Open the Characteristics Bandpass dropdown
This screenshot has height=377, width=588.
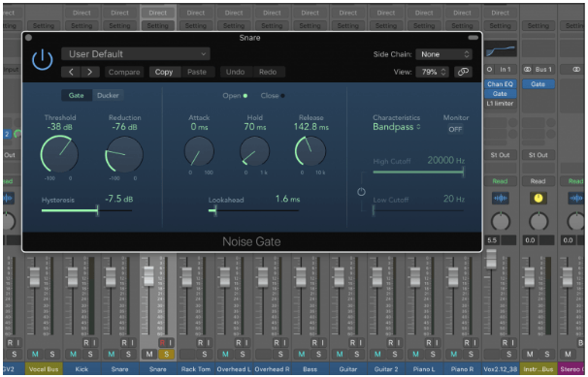pyautogui.click(x=397, y=127)
